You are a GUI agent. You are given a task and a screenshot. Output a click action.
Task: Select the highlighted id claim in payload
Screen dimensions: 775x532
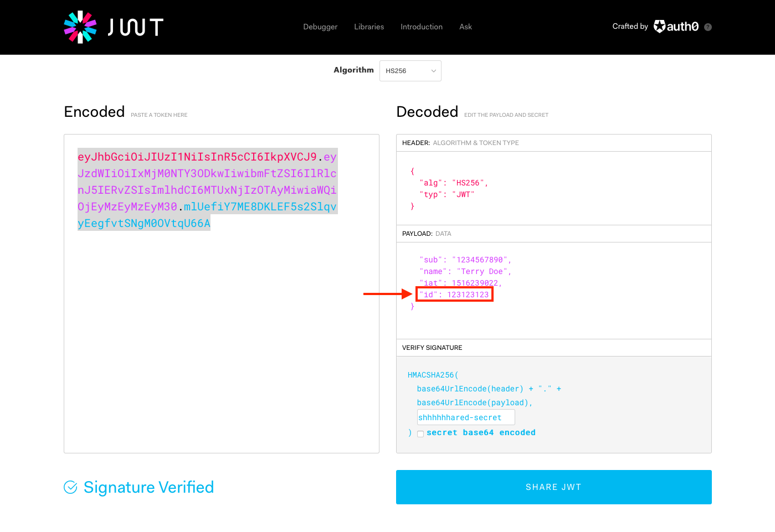454,294
